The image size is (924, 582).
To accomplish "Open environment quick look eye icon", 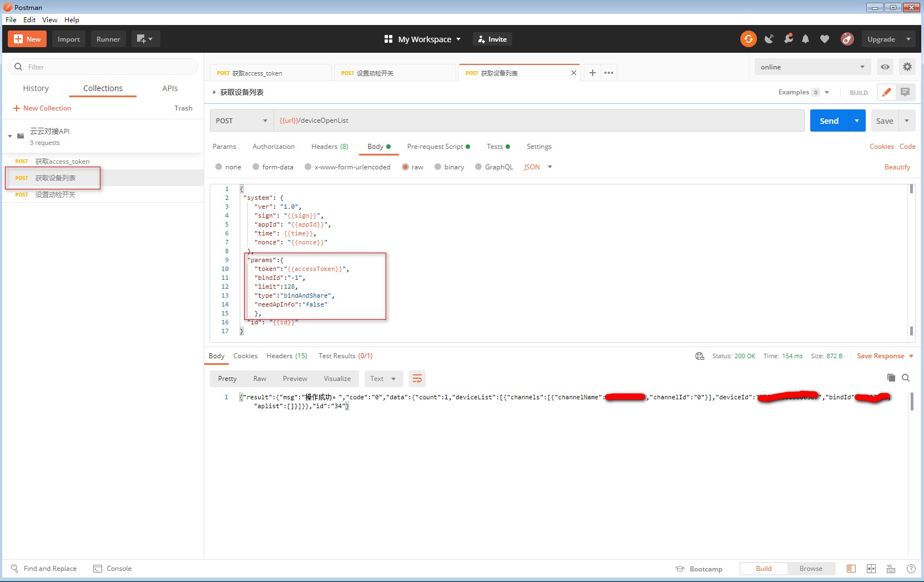I will [x=885, y=67].
